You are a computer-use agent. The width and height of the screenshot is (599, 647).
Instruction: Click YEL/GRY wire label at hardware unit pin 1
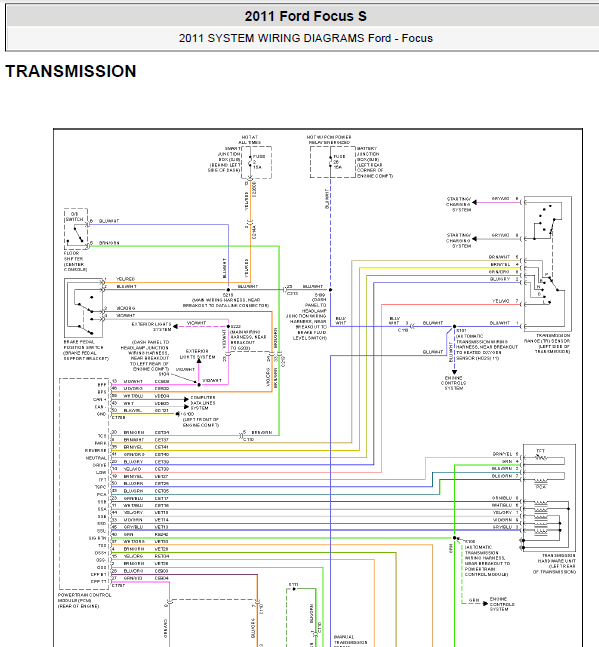coord(502,512)
